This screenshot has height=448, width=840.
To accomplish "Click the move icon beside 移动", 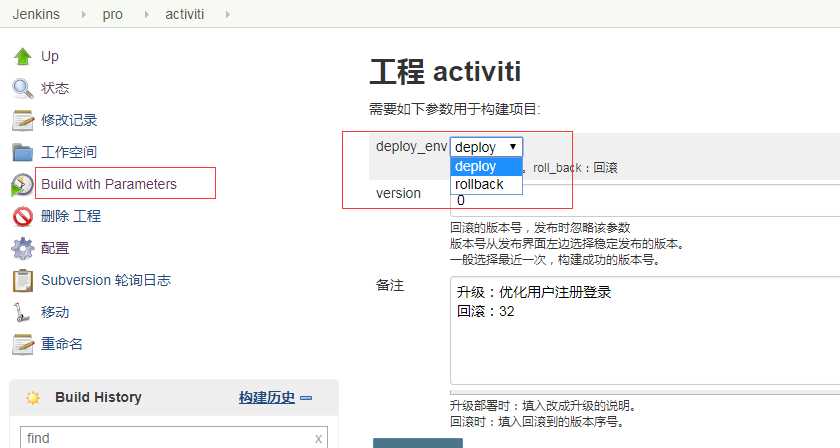I will click(x=21, y=312).
